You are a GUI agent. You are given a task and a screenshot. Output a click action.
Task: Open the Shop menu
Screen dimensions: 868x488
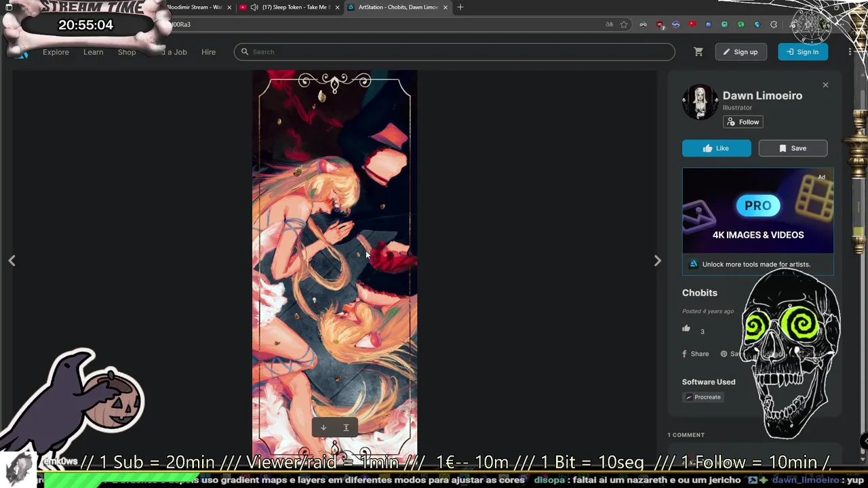pos(127,52)
